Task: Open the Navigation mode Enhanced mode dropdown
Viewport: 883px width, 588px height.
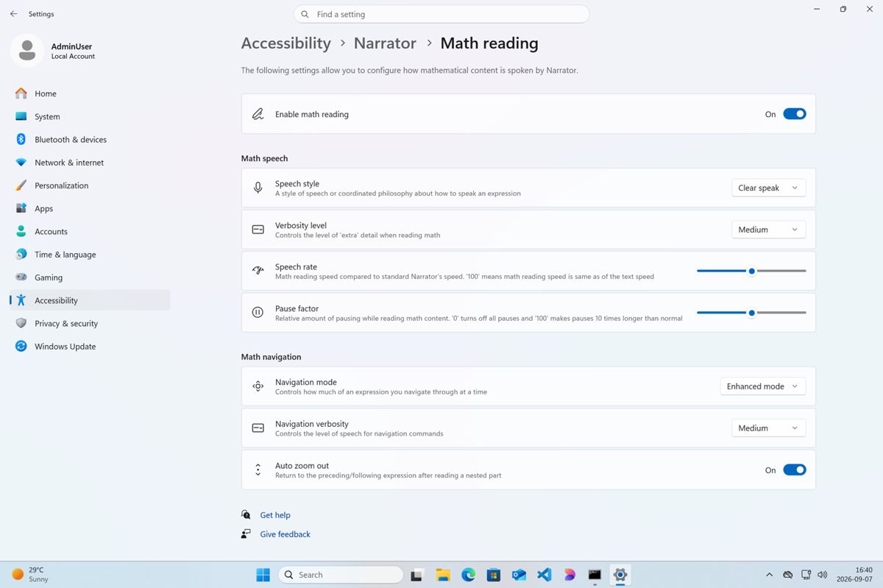Action: tap(762, 386)
